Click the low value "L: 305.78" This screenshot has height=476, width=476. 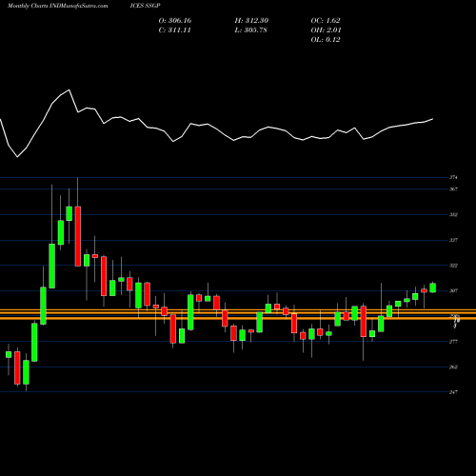(x=250, y=30)
